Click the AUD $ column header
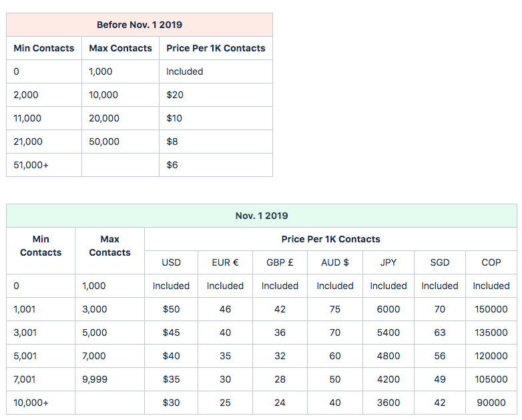 tap(334, 262)
